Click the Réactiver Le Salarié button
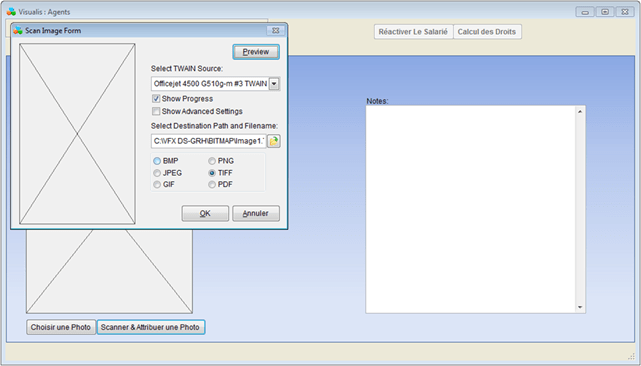 pos(413,32)
